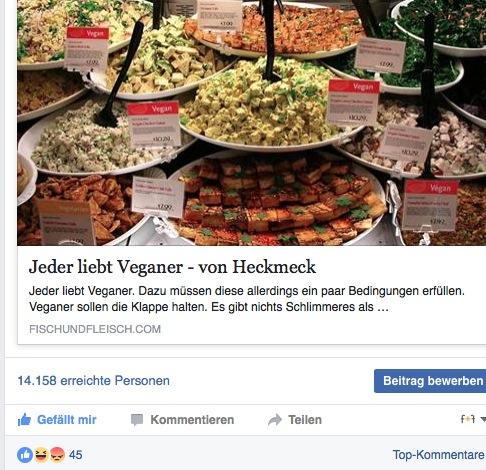Click the Teilen share arrow icon
Screen dimensions: 486x470
(275, 420)
